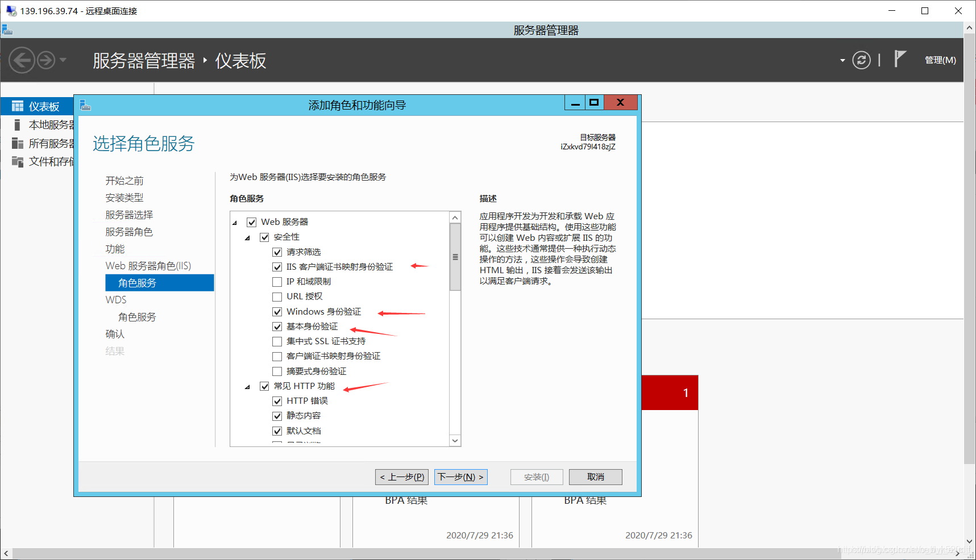Select highlighted 角色服务 step under IIS
Screen dimensions: 976x560
click(x=160, y=283)
